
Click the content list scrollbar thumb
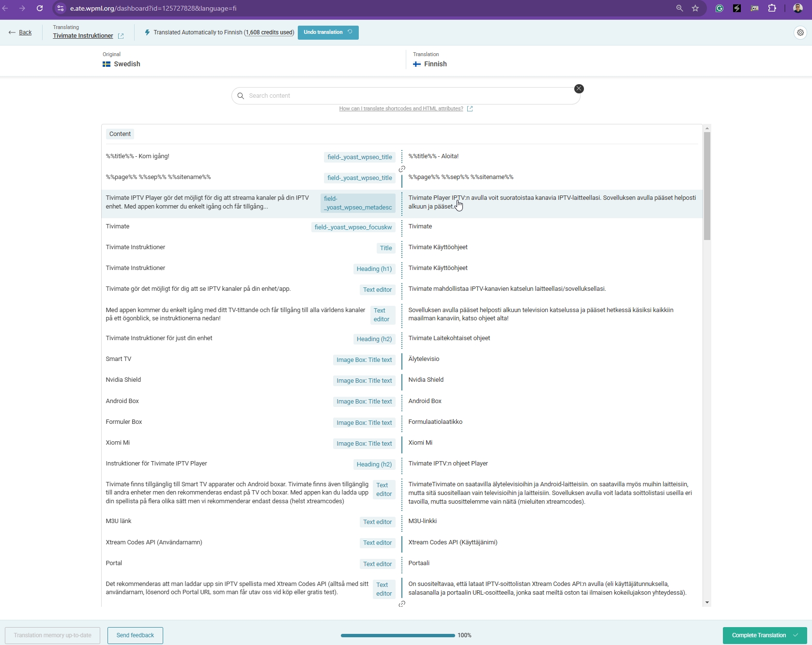[707, 186]
